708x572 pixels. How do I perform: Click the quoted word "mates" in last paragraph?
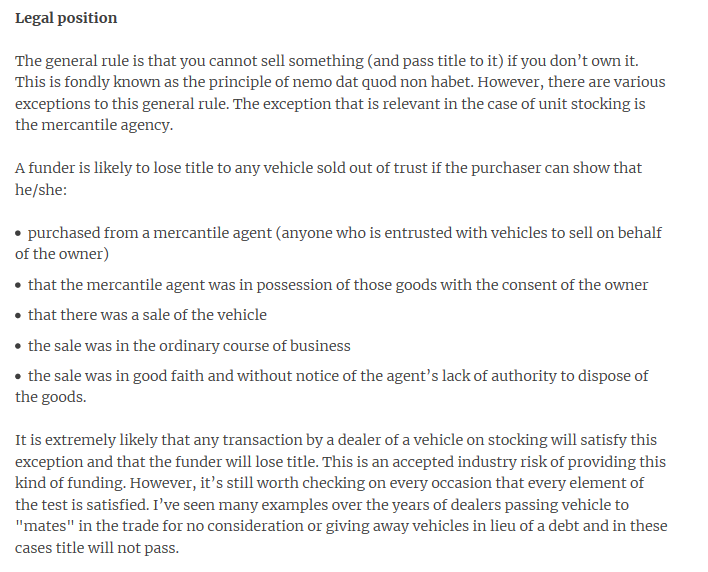[x=42, y=526]
